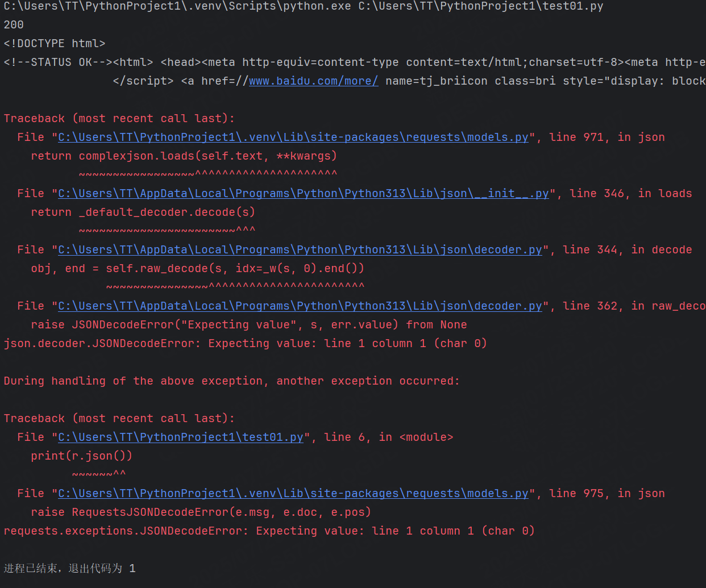
Task: Click 'During handling of the above exception' line
Action: [232, 381]
